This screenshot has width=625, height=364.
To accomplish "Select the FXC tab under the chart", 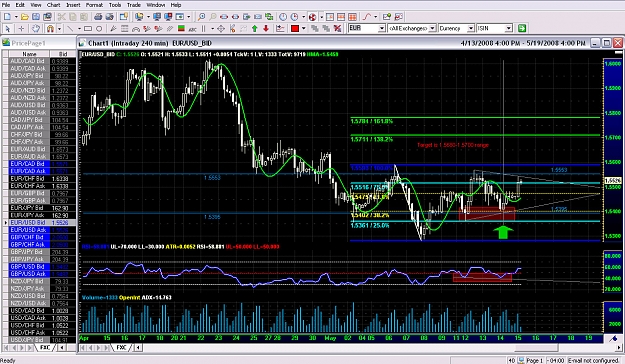I will click(121, 348).
